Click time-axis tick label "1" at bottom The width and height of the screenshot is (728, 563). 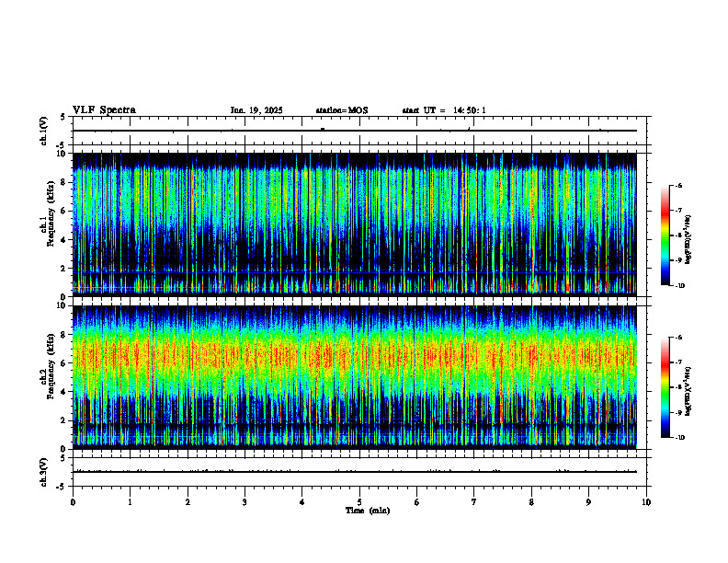[130, 502]
